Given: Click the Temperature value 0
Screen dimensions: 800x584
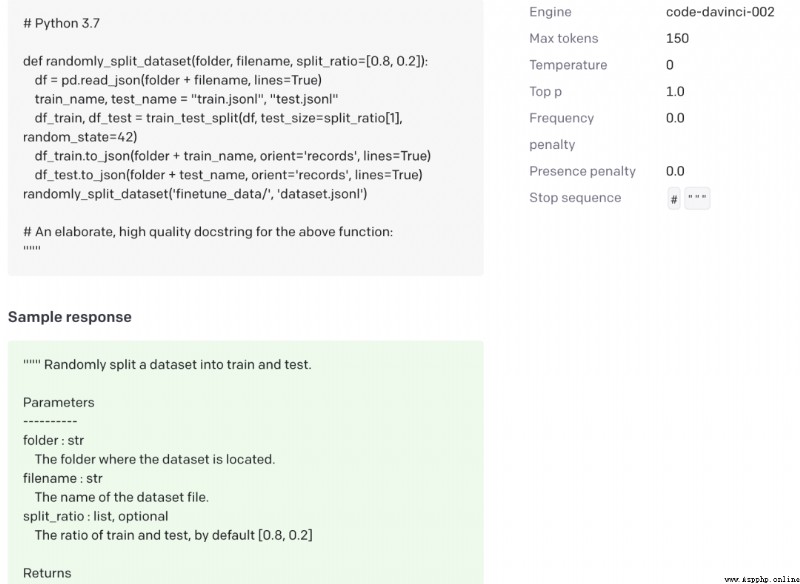Looking at the screenshot, I should pos(669,65).
